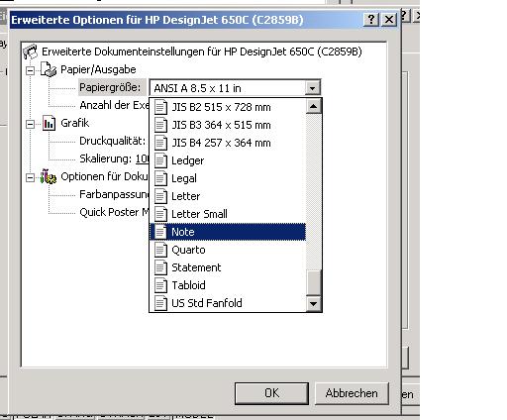This screenshot has height=420, width=507.
Task: Click the page icon next to Tabloid
Action: (160, 285)
